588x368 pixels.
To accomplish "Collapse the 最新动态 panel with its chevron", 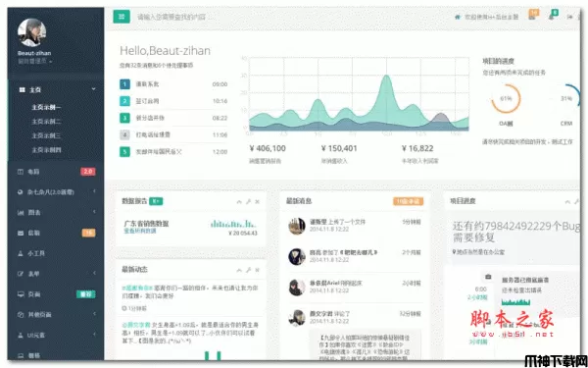I will (239, 270).
